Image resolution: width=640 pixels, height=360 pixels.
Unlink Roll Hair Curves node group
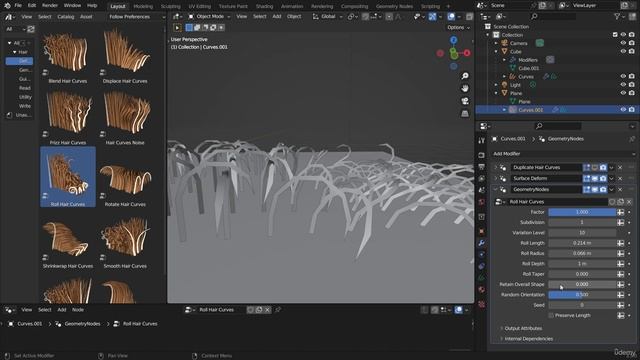[x=629, y=202]
